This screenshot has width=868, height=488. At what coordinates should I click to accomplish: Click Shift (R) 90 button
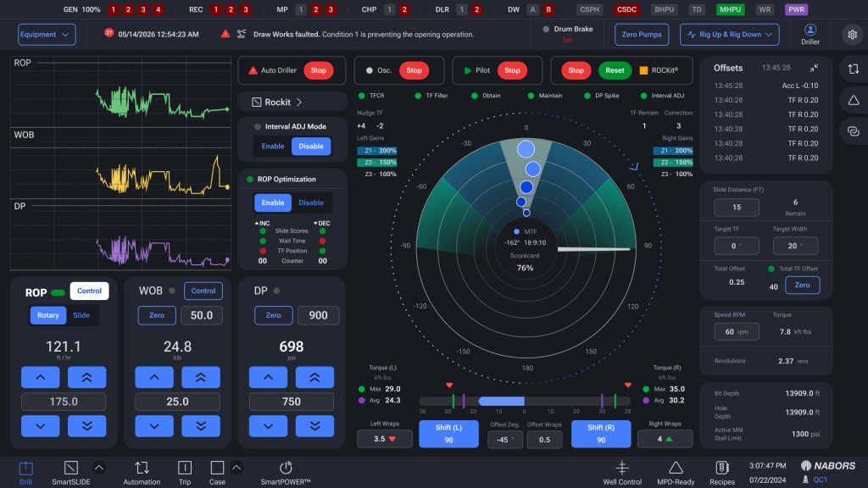click(601, 434)
